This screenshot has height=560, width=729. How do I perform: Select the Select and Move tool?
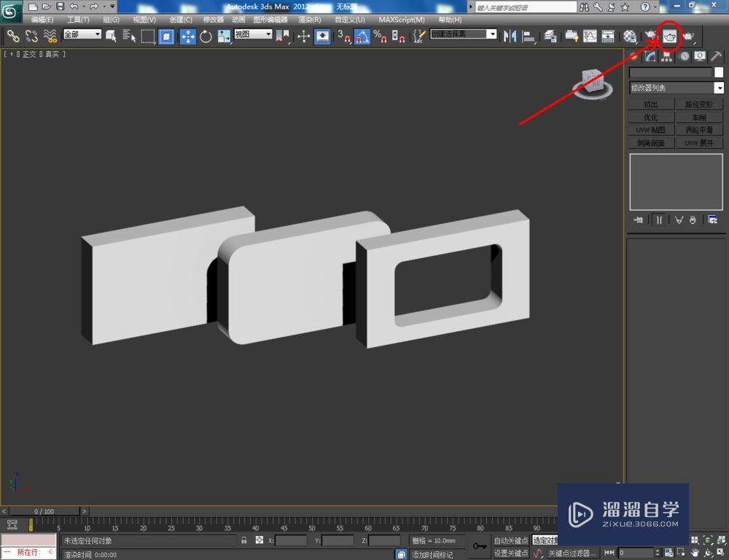(188, 35)
